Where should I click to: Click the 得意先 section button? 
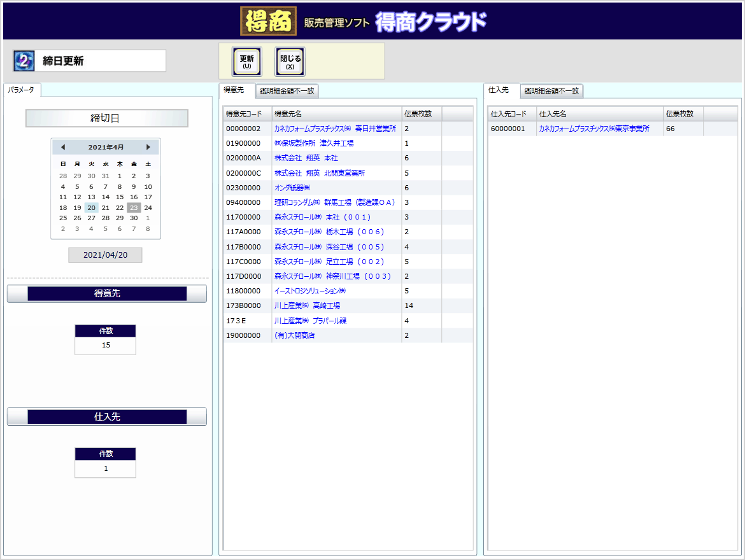pyautogui.click(x=107, y=293)
